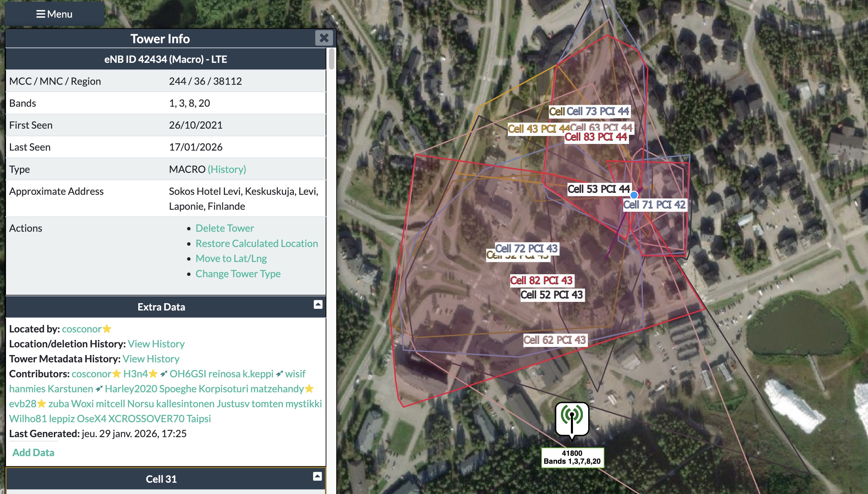Open the hamburger Menu button
The image size is (868, 494).
(54, 14)
